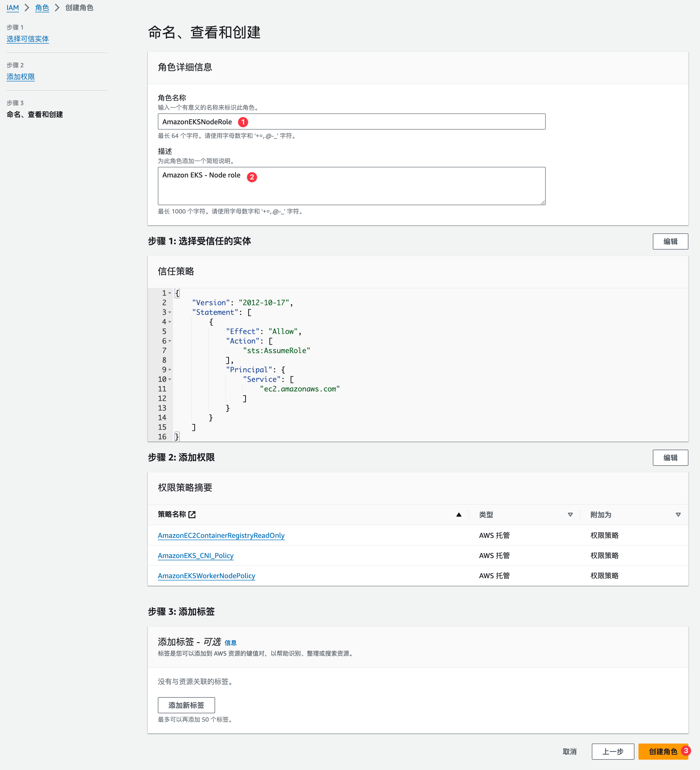Click 添加新标签 button
700x770 pixels.
[186, 705]
